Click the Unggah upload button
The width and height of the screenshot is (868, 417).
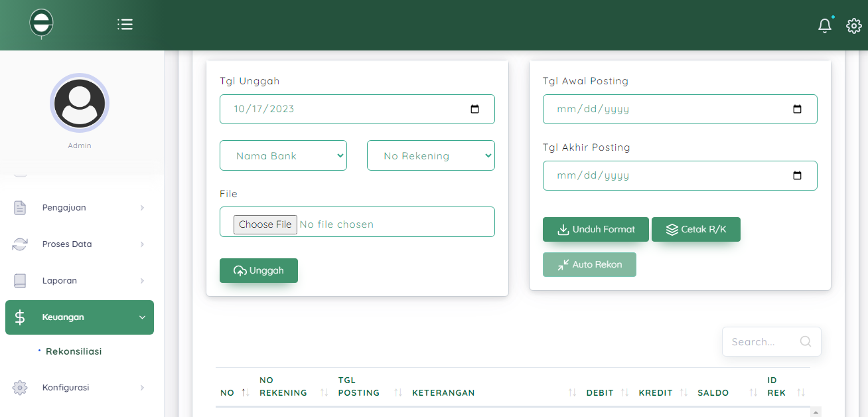coord(259,270)
